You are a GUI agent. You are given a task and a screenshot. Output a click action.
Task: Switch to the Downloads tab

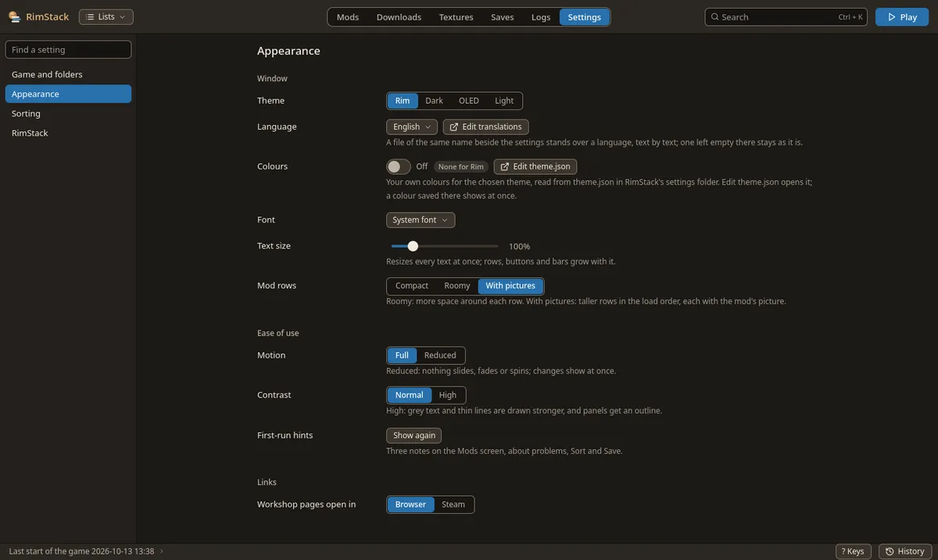pos(399,17)
